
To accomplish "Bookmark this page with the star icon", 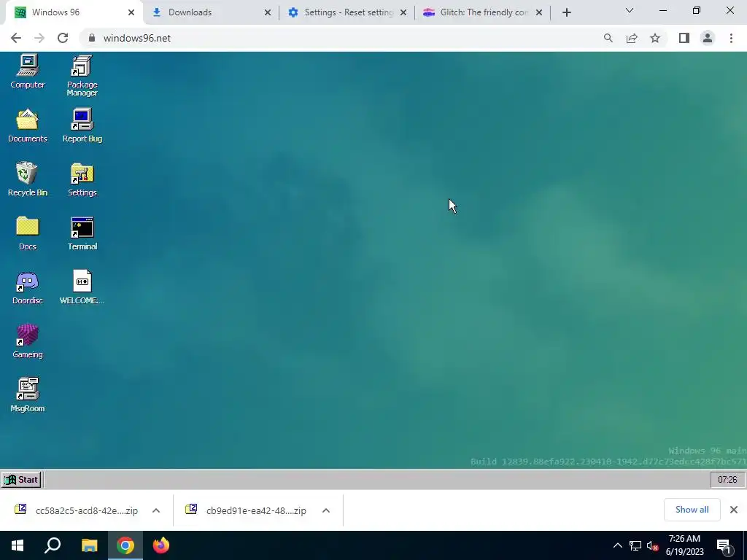I will coord(655,38).
